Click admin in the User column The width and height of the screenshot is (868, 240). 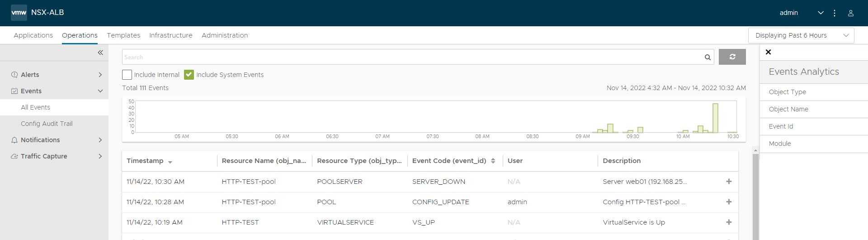(x=517, y=202)
